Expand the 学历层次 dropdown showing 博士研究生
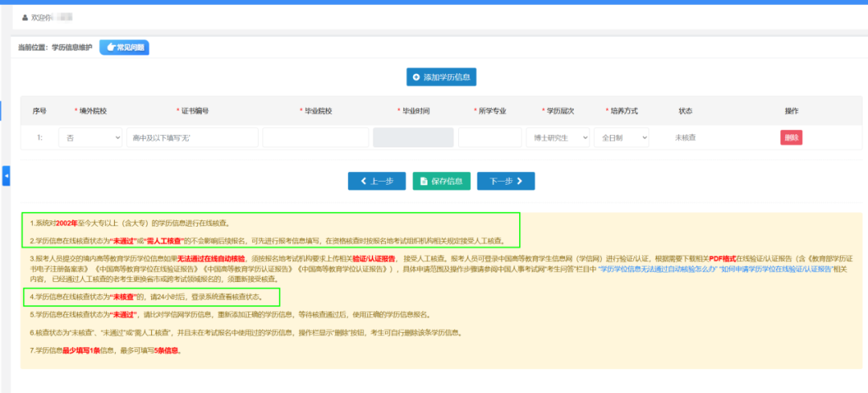The height and width of the screenshot is (393, 868). point(558,137)
